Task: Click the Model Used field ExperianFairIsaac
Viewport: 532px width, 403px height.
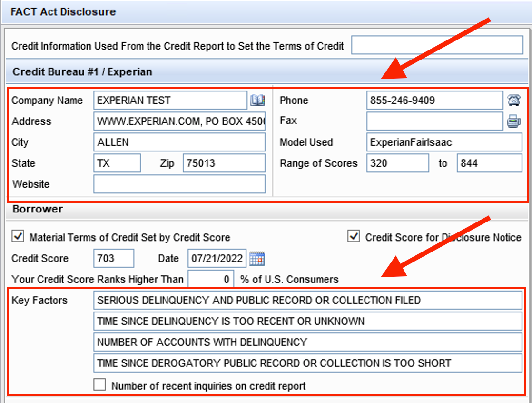Action: coord(444,142)
